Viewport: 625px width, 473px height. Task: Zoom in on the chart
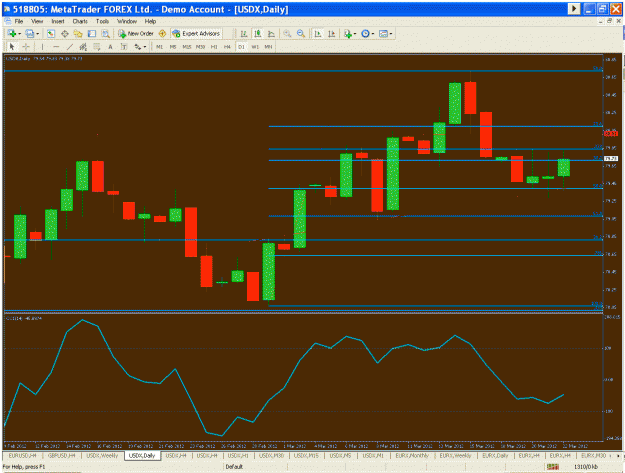coord(287,34)
